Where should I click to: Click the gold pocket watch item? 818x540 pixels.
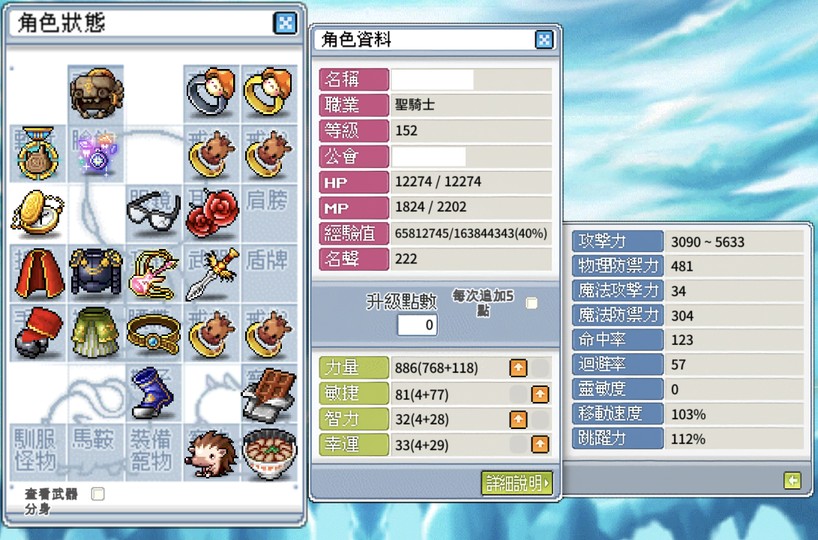tap(37, 213)
